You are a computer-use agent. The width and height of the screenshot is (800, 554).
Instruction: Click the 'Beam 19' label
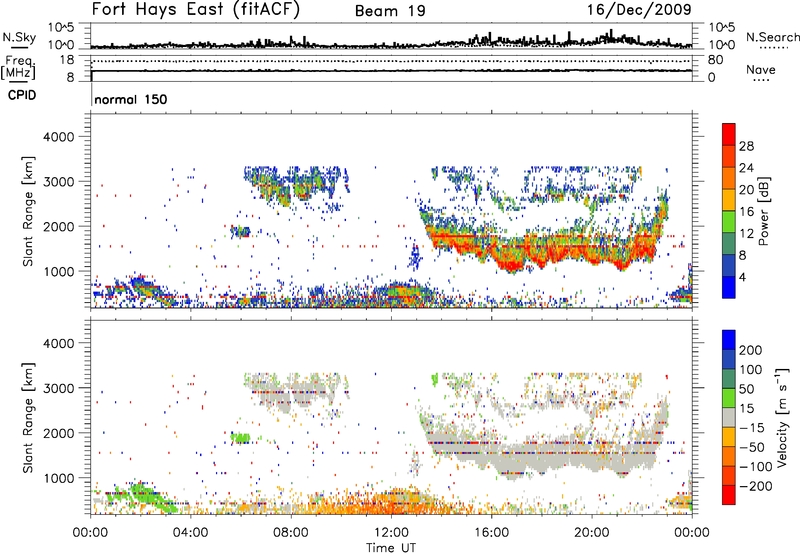(390, 11)
